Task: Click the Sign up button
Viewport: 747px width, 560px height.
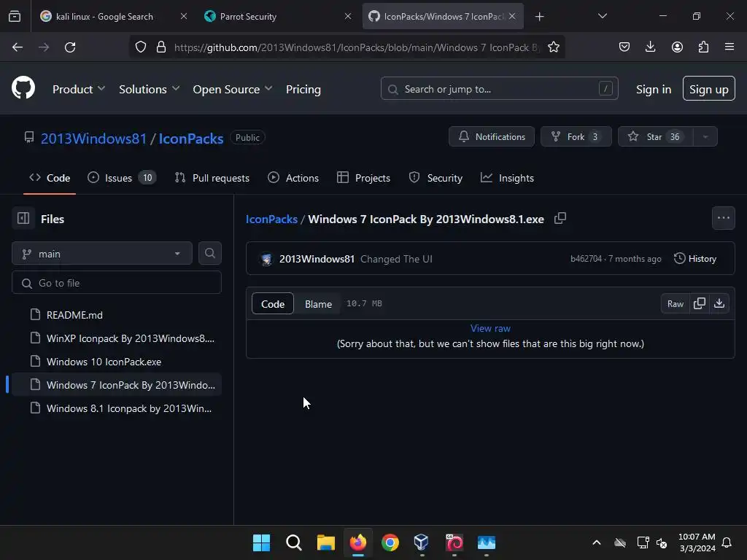Action: pyautogui.click(x=708, y=88)
